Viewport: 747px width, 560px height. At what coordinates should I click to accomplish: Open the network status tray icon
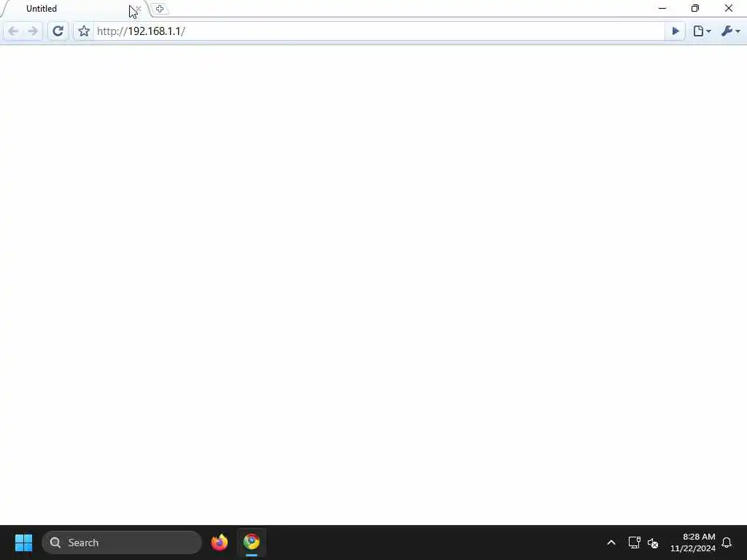634,542
